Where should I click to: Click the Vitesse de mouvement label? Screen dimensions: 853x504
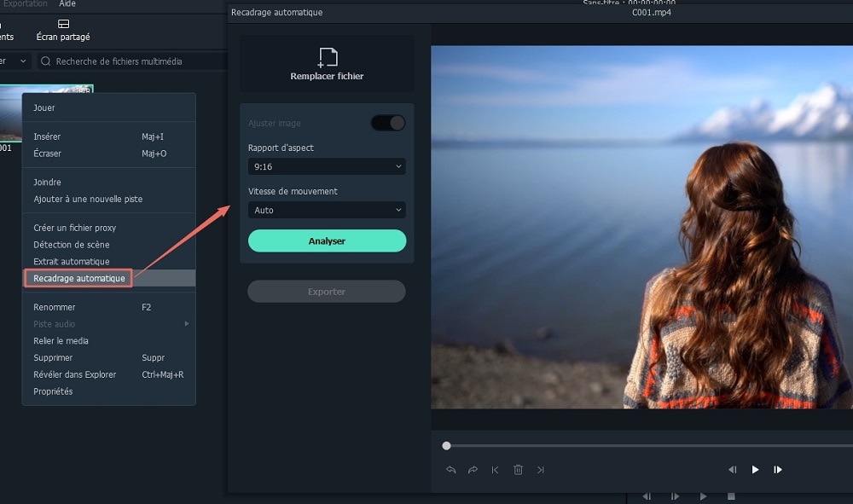(293, 191)
